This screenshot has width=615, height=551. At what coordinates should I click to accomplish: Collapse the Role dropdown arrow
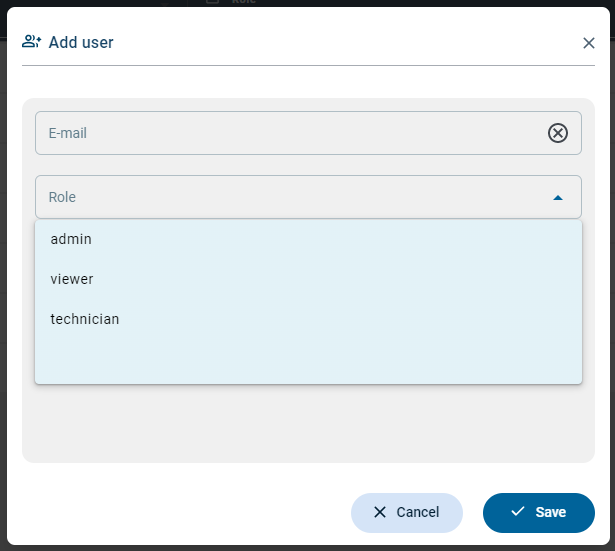click(x=558, y=197)
